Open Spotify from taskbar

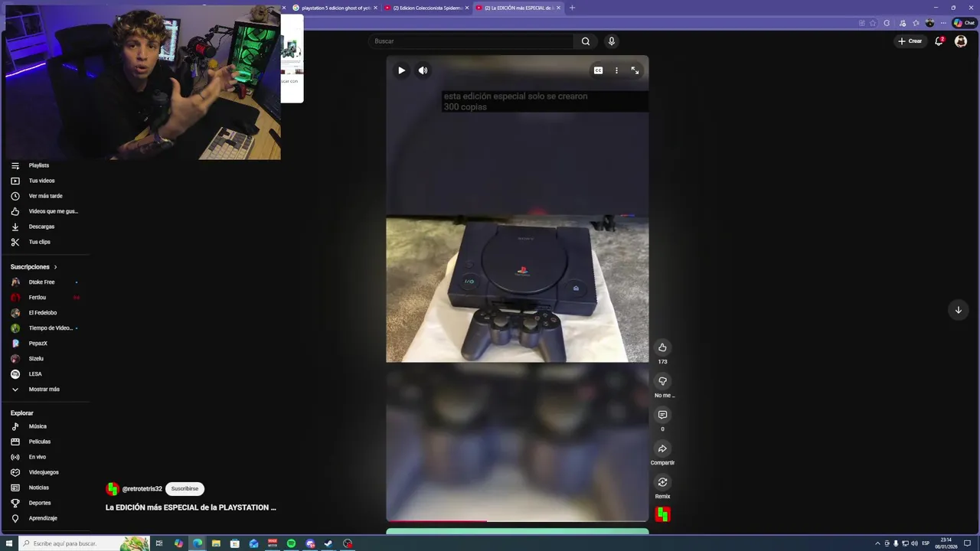click(x=291, y=543)
